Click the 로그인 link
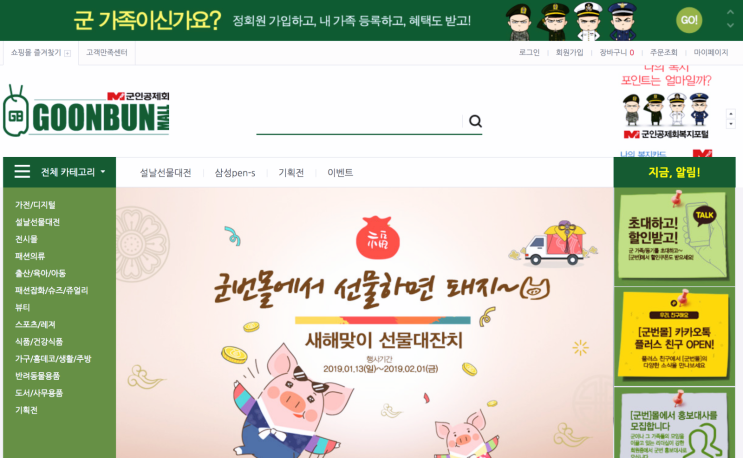 (x=529, y=53)
